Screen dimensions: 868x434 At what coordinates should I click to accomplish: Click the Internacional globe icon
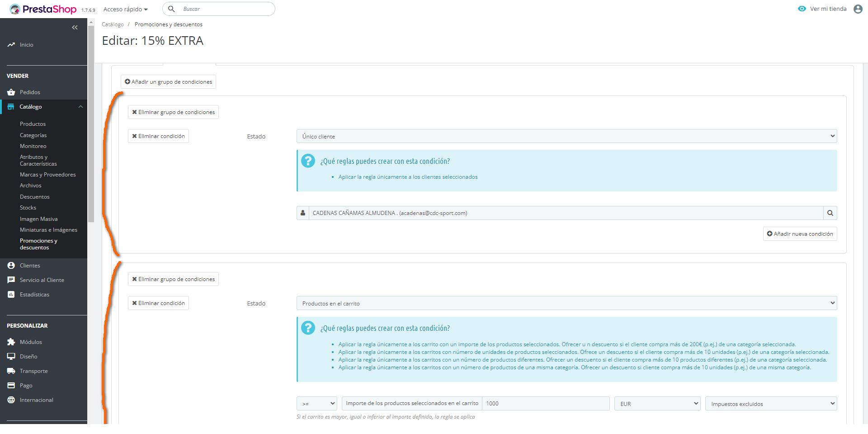[11, 400]
